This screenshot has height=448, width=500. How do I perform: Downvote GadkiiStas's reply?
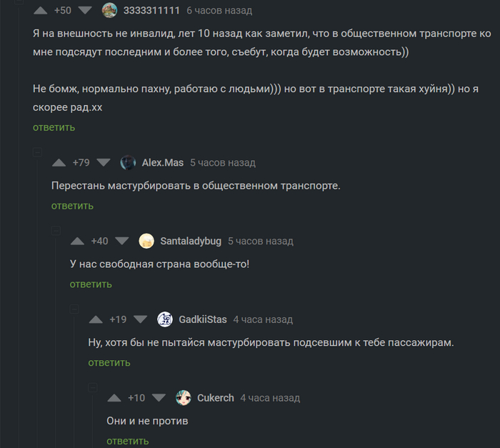click(x=140, y=319)
